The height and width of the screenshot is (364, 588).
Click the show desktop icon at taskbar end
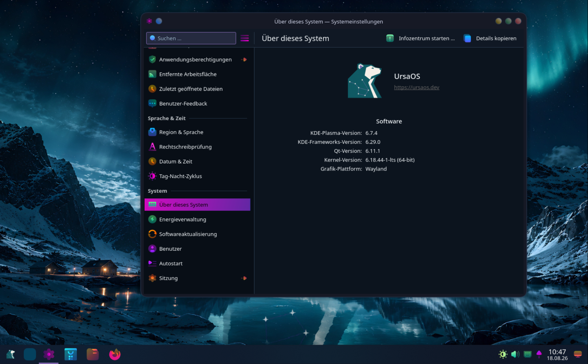[578, 354]
